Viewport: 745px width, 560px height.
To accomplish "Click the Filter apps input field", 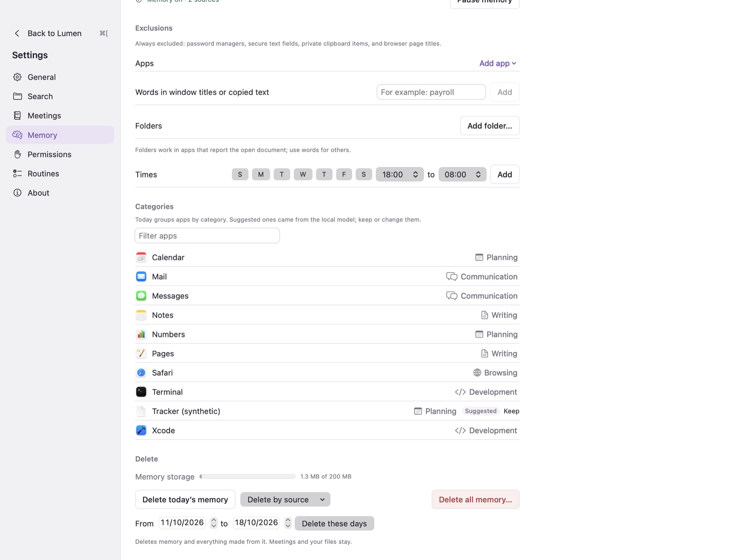I will pyautogui.click(x=207, y=236).
